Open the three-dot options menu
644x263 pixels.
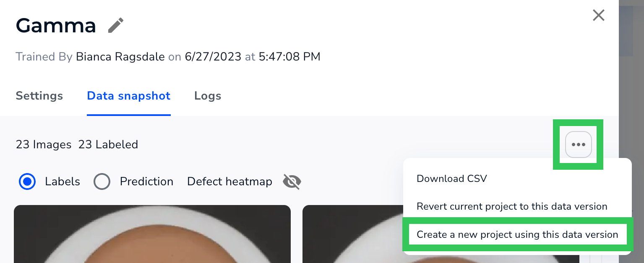click(x=578, y=145)
